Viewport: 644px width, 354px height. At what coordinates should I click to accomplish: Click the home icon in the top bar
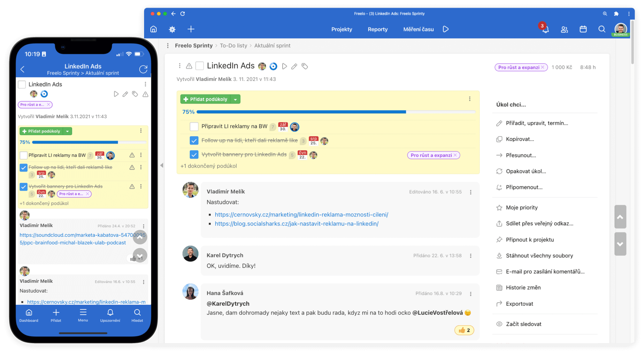tap(153, 29)
